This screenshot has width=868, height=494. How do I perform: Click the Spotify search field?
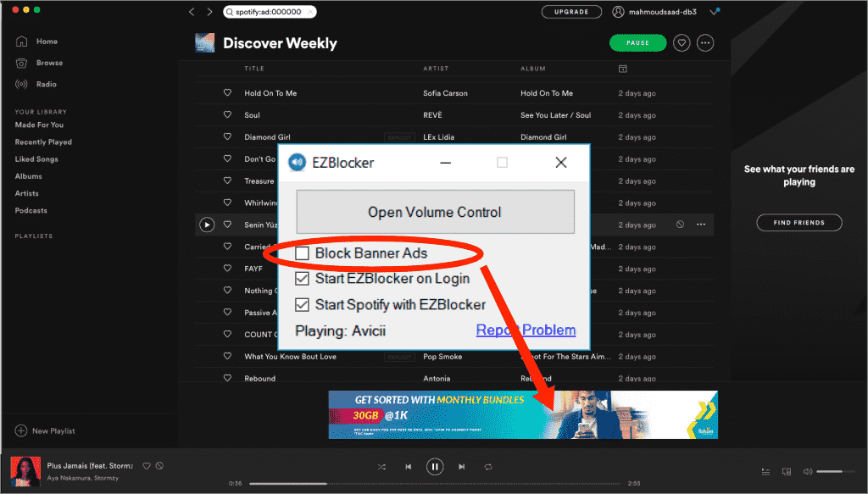(270, 12)
